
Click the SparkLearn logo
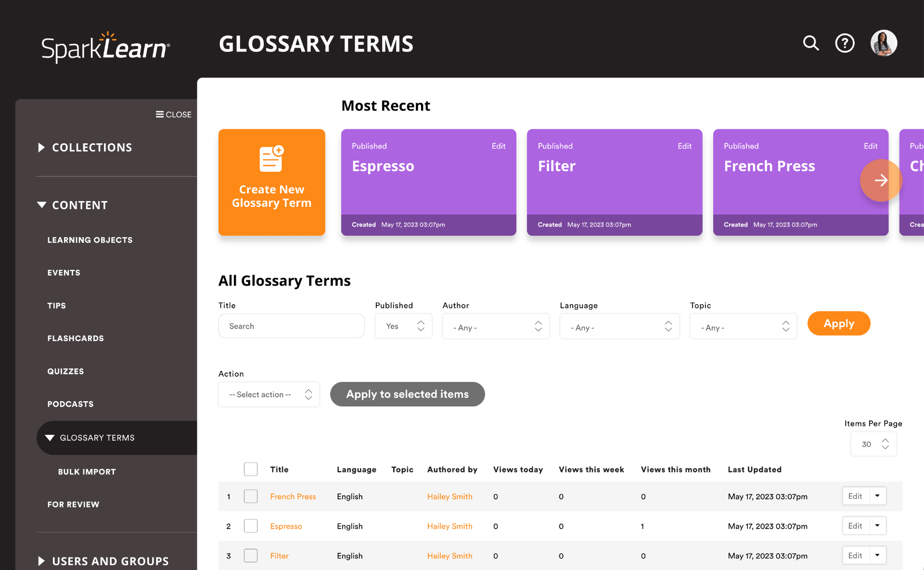point(105,47)
